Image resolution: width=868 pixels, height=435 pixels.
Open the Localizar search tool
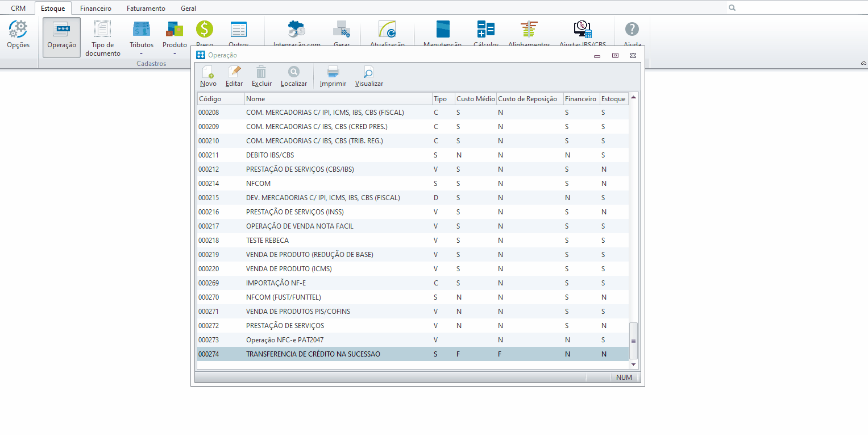294,72
